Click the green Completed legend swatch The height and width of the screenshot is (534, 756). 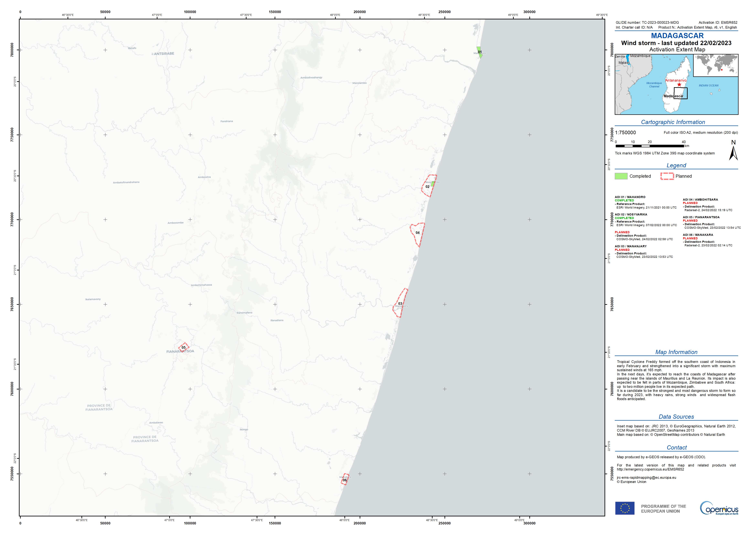point(621,176)
